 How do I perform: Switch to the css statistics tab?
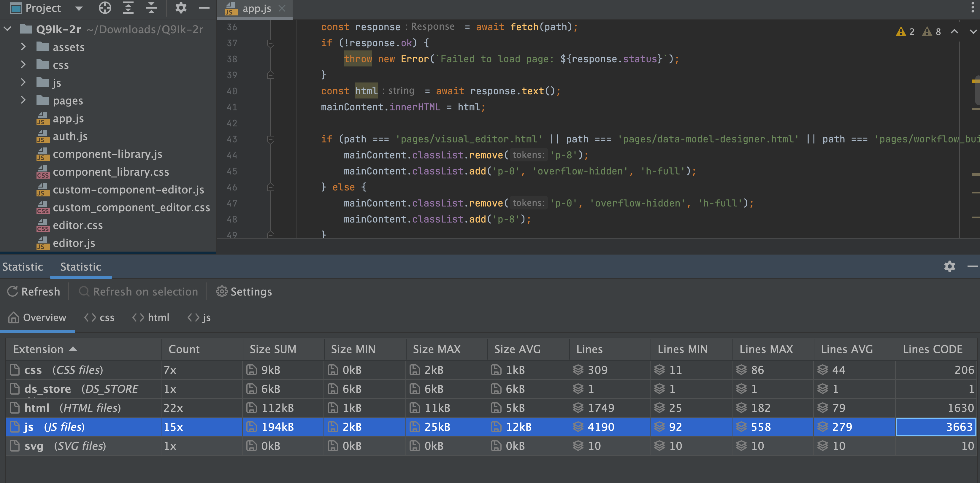99,317
